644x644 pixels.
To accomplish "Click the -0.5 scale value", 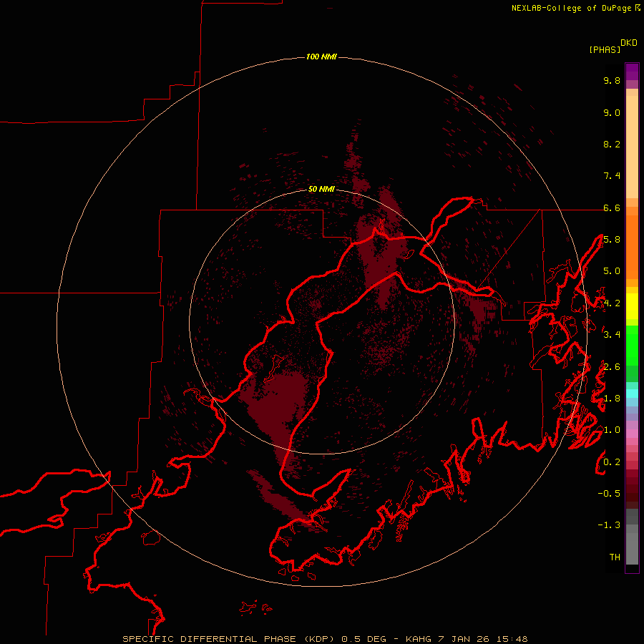I will [x=609, y=493].
